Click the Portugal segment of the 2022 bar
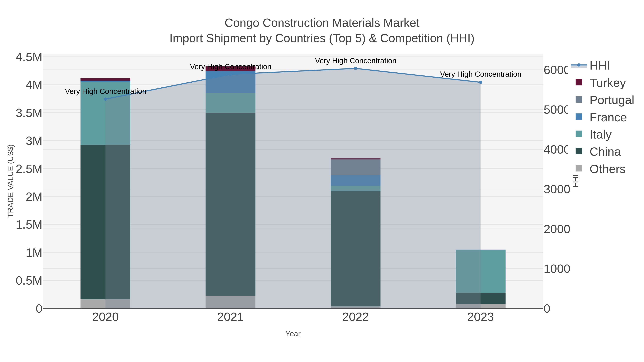Screen dimensions: 644x362 pyautogui.click(x=355, y=167)
